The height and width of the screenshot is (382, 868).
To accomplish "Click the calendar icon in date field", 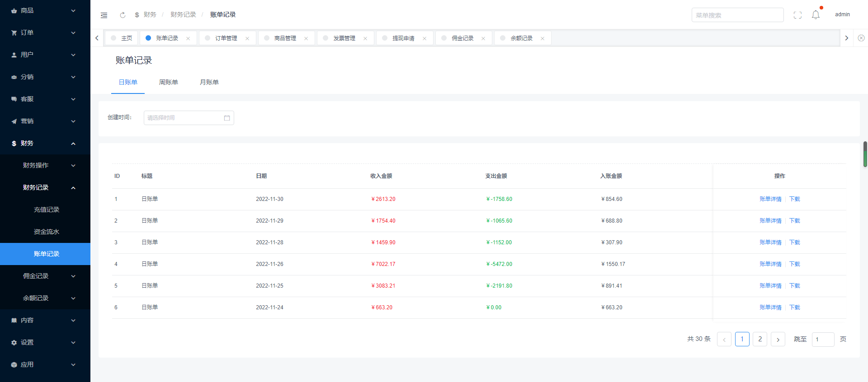I will [x=227, y=118].
